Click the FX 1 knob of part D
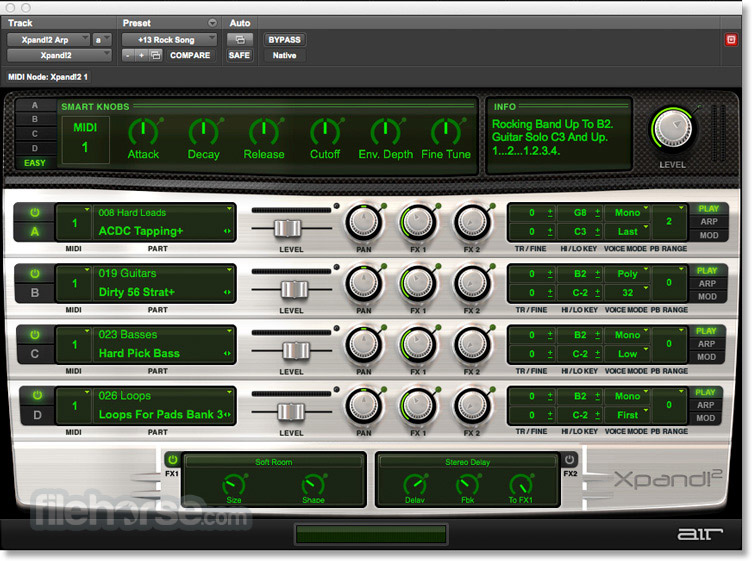Screen dimensions: 752x561 [418, 406]
